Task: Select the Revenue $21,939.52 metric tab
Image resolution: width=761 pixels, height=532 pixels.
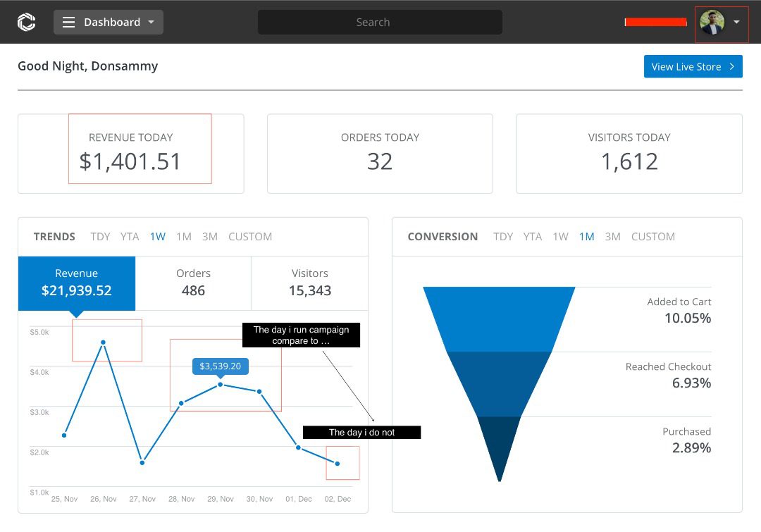Action: point(77,283)
